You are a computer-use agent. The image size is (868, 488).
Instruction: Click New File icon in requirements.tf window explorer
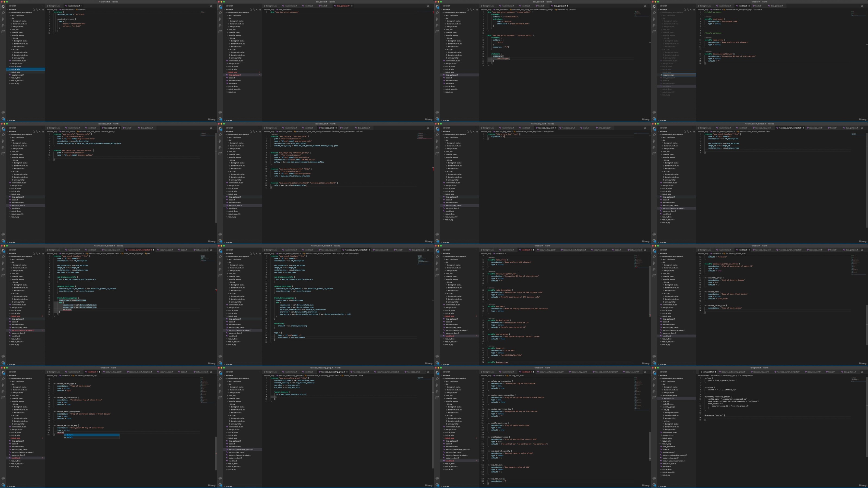[34, 9]
